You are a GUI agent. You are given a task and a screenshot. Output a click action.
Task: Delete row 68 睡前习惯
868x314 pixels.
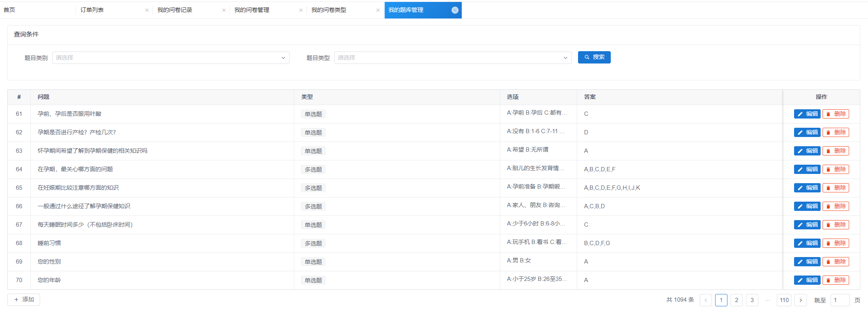tap(836, 243)
